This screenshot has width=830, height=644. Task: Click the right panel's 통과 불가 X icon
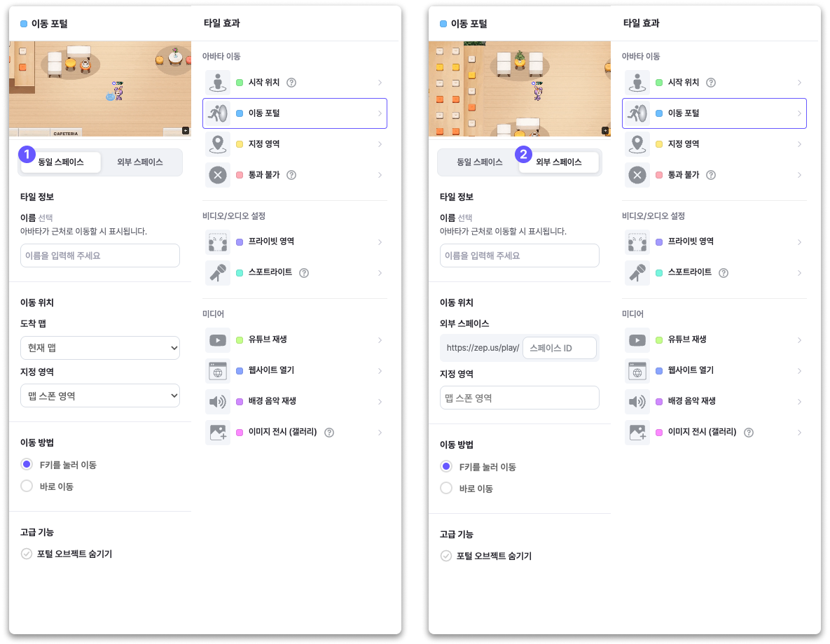637,174
